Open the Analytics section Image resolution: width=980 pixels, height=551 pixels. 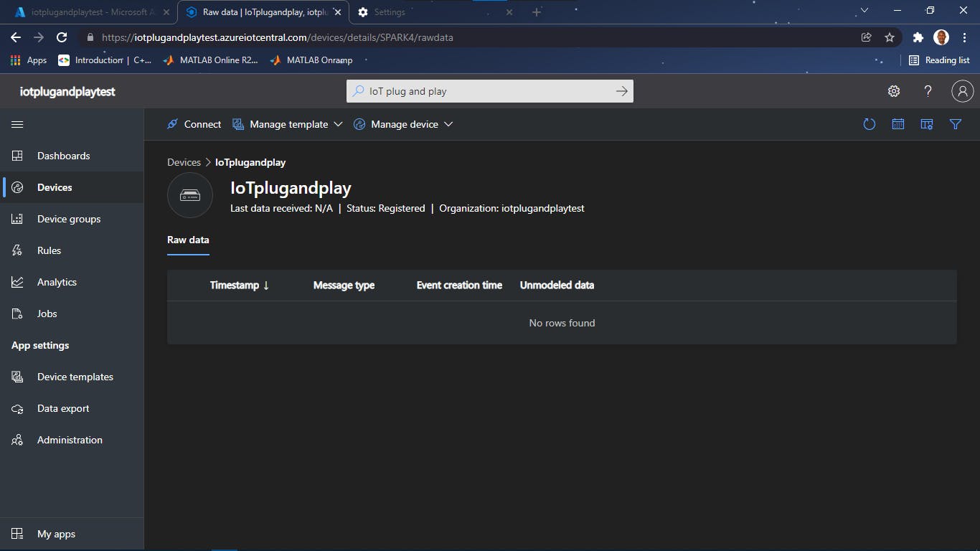click(72, 282)
